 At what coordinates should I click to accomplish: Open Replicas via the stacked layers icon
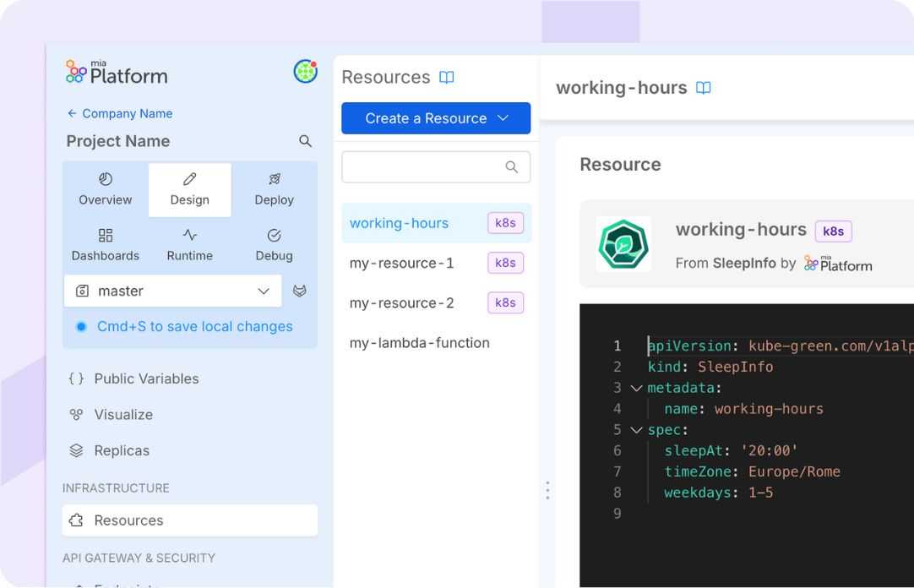click(76, 450)
